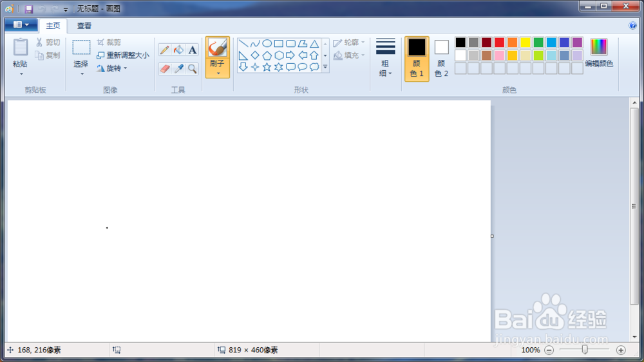This screenshot has width=644, height=362.
Task: Switch to the 查看 View tab
Action: [x=84, y=26]
